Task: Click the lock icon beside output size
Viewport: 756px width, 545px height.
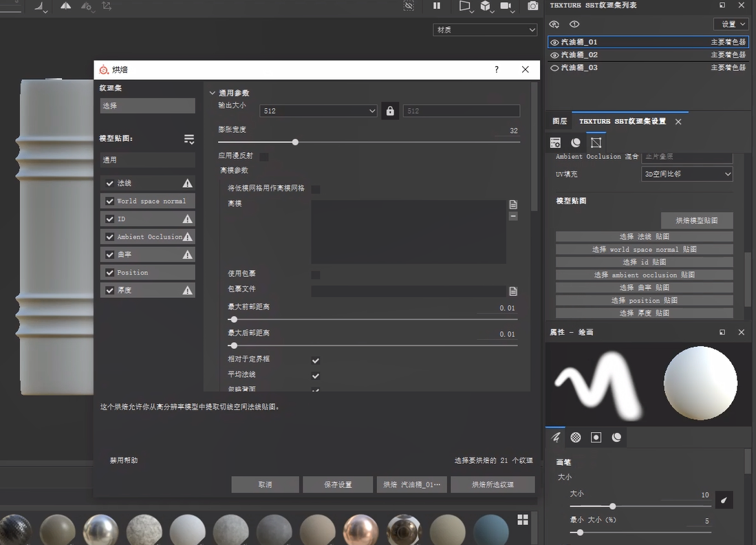Action: point(390,111)
